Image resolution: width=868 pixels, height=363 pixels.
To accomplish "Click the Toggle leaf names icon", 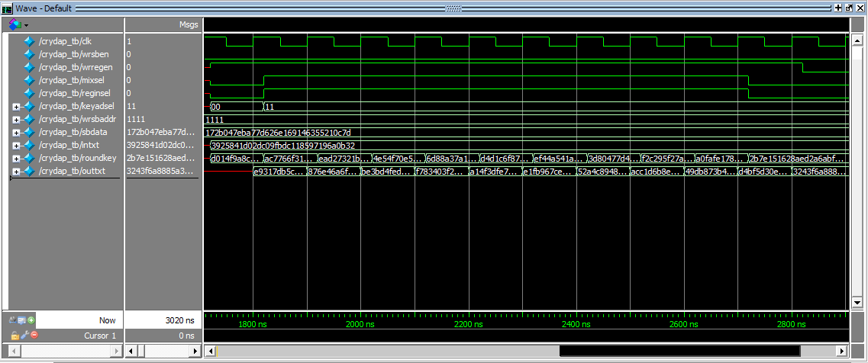I will 13,320.
